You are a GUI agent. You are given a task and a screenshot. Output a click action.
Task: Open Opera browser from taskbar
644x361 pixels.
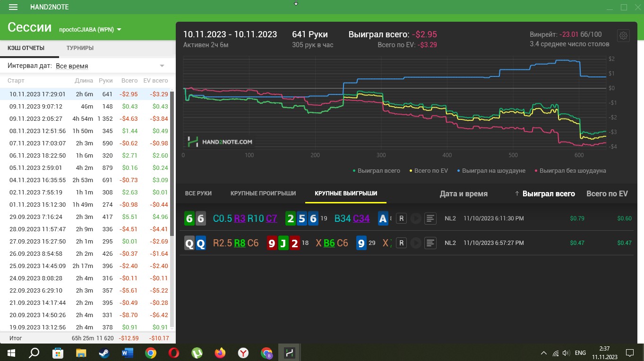[x=173, y=353]
